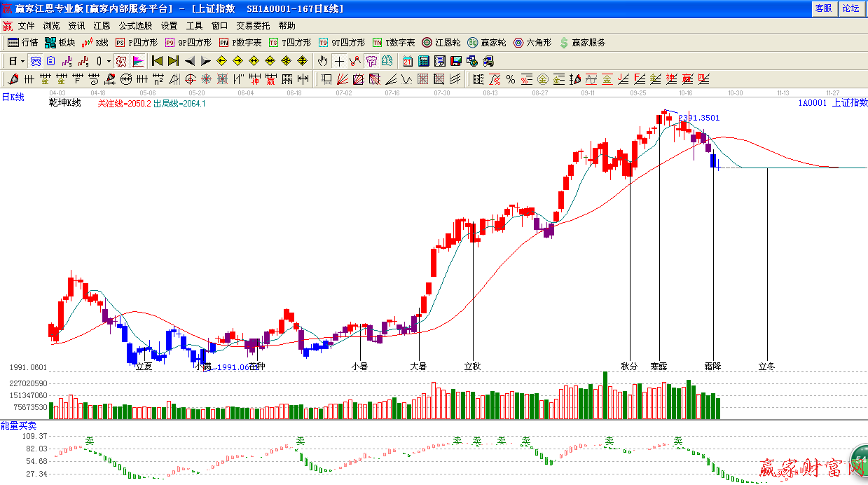Click the calendar date icon

click(408, 61)
